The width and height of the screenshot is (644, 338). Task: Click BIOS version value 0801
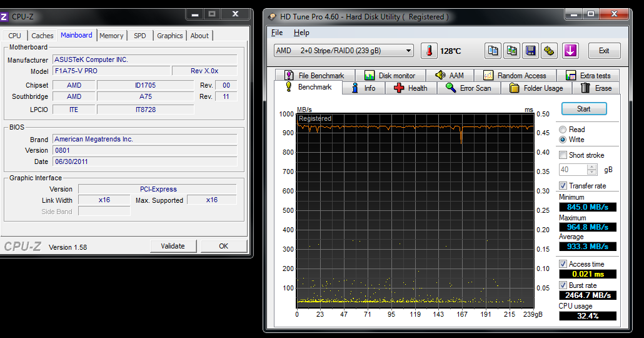tap(144, 150)
